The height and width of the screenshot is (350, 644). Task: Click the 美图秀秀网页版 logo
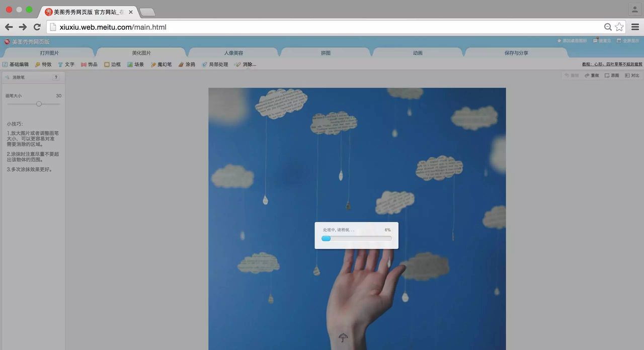coord(27,42)
